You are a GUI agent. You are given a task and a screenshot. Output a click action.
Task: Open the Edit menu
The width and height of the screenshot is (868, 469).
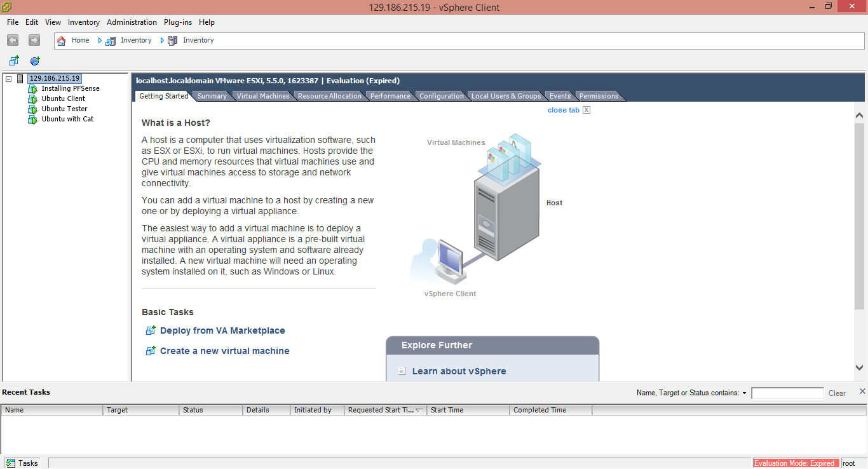[32, 22]
